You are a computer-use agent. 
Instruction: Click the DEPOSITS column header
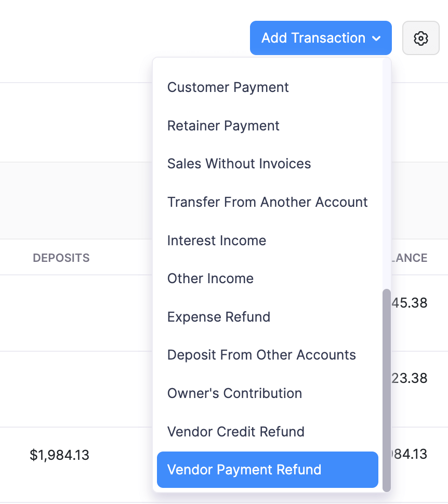coord(61,258)
